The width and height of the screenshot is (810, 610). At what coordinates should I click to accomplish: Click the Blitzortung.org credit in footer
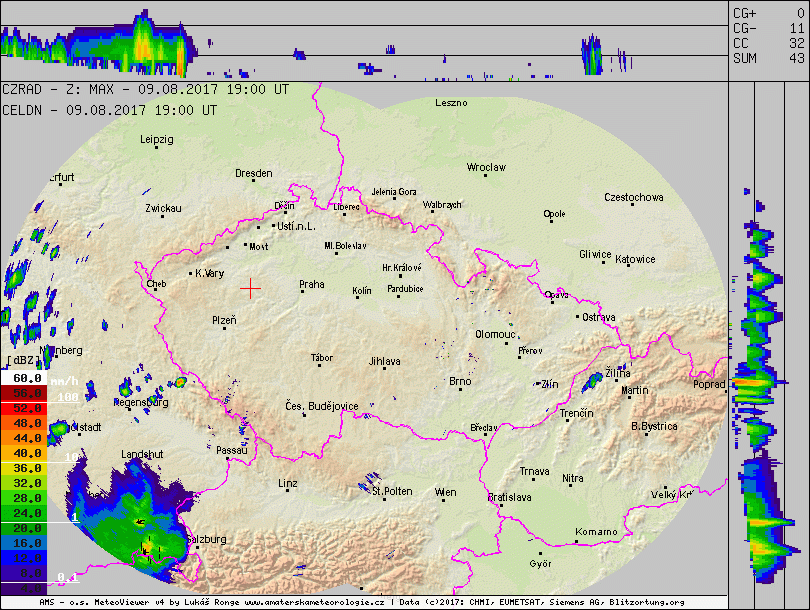point(646,603)
